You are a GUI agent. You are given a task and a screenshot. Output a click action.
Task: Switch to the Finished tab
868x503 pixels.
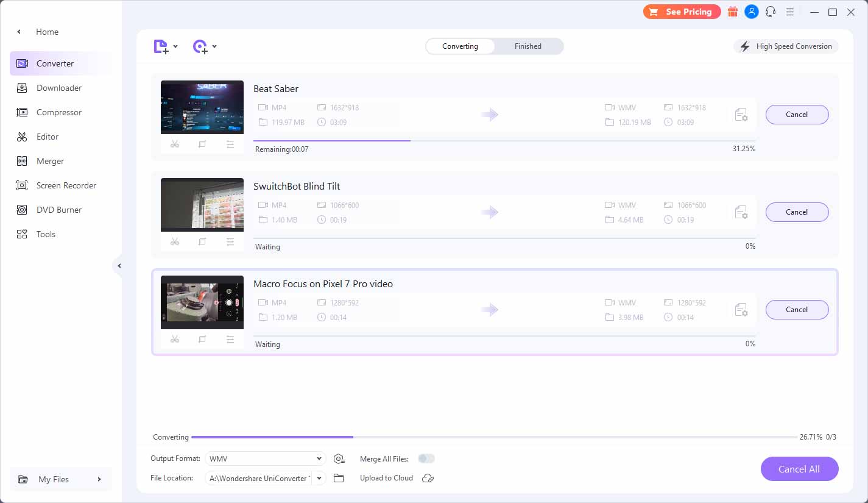pyautogui.click(x=528, y=46)
